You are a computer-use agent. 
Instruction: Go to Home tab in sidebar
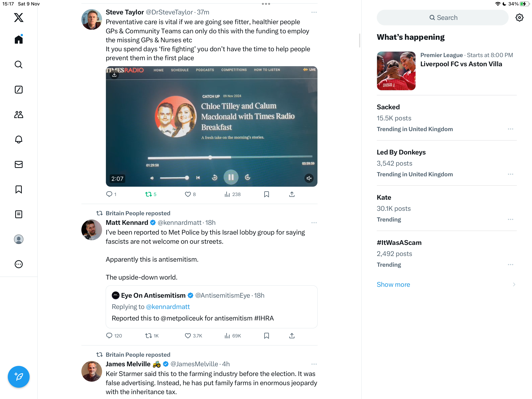(x=18, y=39)
